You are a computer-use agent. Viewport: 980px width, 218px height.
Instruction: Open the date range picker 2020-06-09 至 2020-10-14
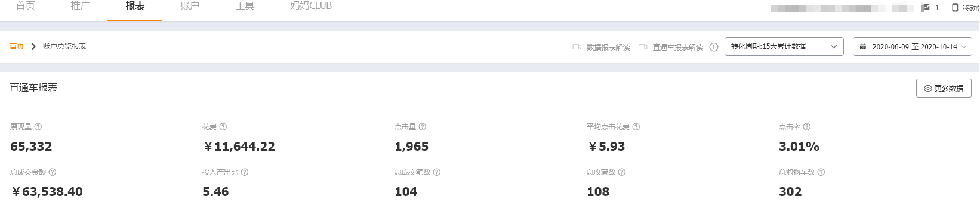pyautogui.click(x=913, y=46)
